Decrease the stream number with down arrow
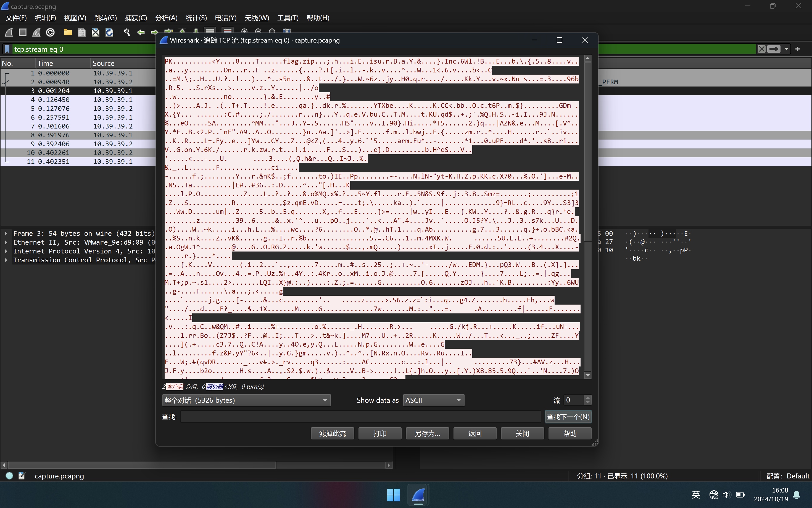The width and height of the screenshot is (812, 508). pyautogui.click(x=587, y=403)
